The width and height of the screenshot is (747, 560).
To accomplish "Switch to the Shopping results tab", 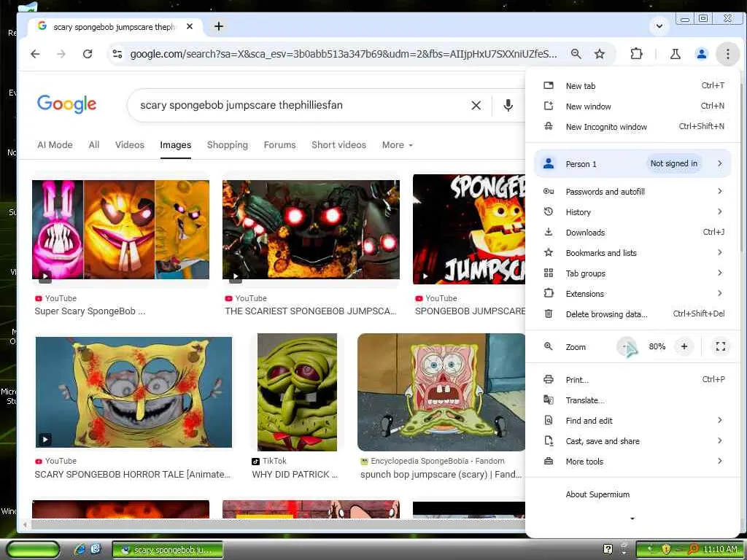I will click(228, 145).
